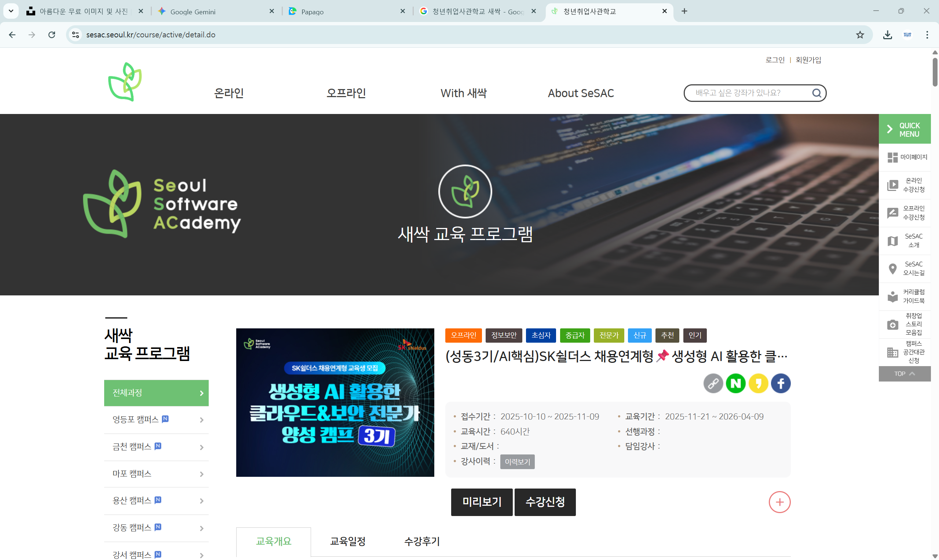Click the 이력보기 instructor history button
The width and height of the screenshot is (939, 560).
[517, 461]
